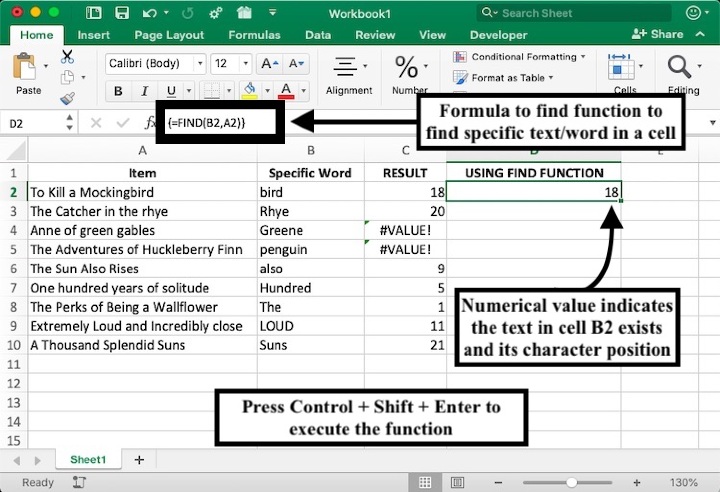Open the Review tab

click(x=375, y=35)
